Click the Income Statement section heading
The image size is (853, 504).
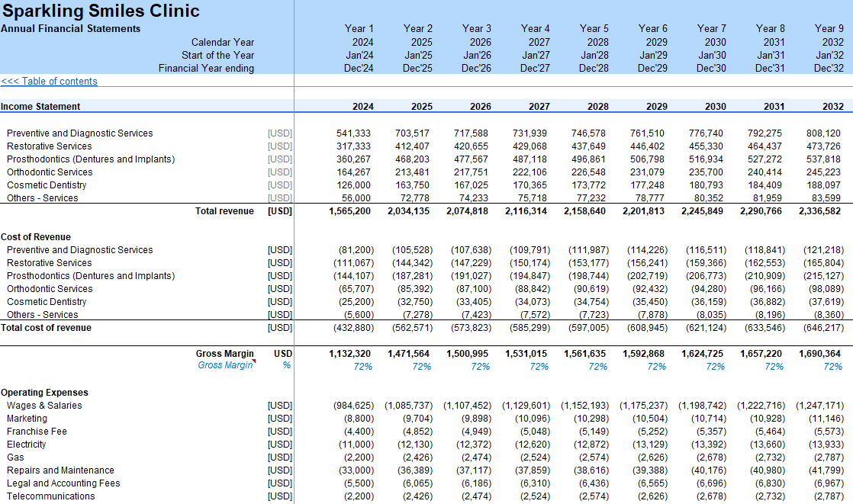(x=40, y=107)
